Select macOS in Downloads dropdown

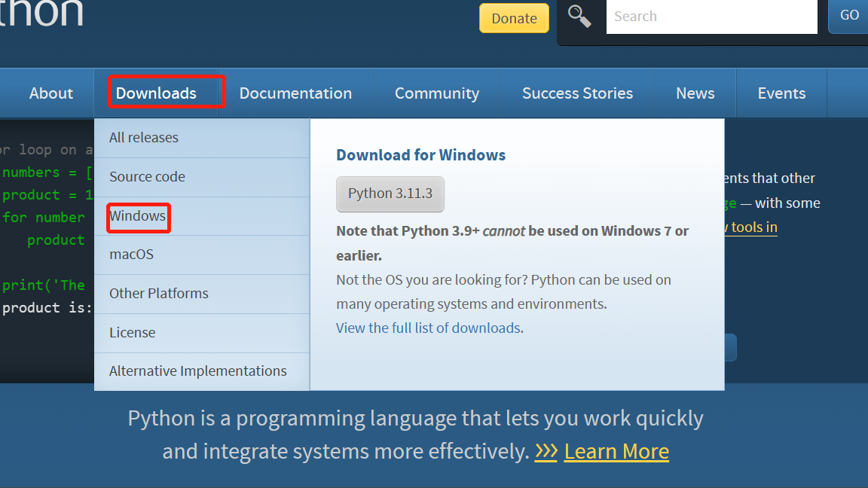pyautogui.click(x=202, y=255)
